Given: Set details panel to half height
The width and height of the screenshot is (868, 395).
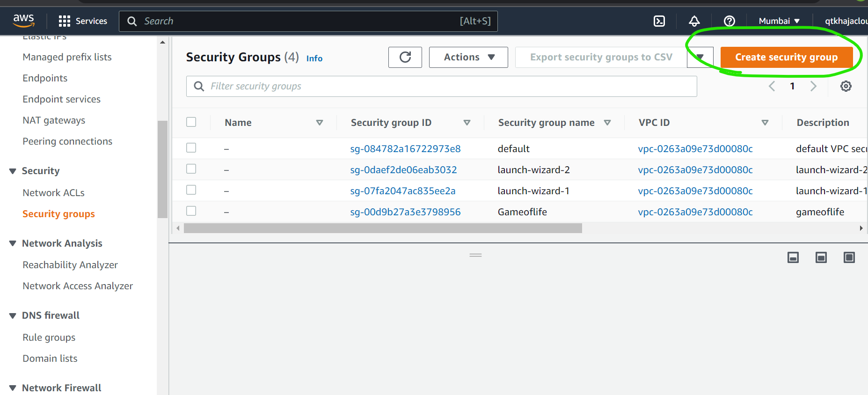Looking at the screenshot, I should [821, 257].
